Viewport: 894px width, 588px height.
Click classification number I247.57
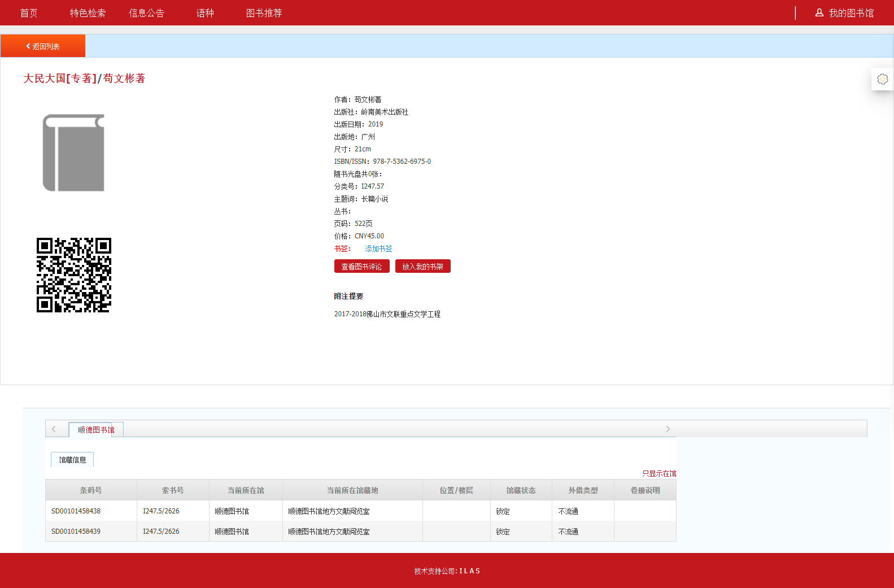coord(373,186)
